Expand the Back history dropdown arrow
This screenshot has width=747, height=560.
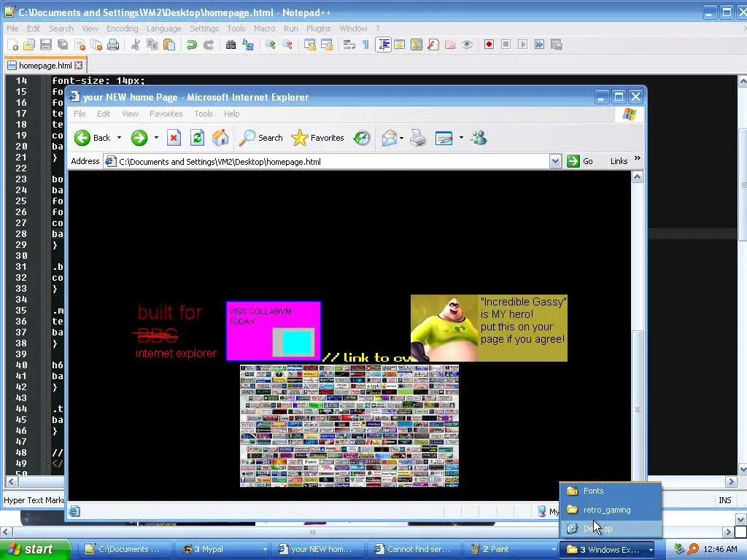(119, 138)
